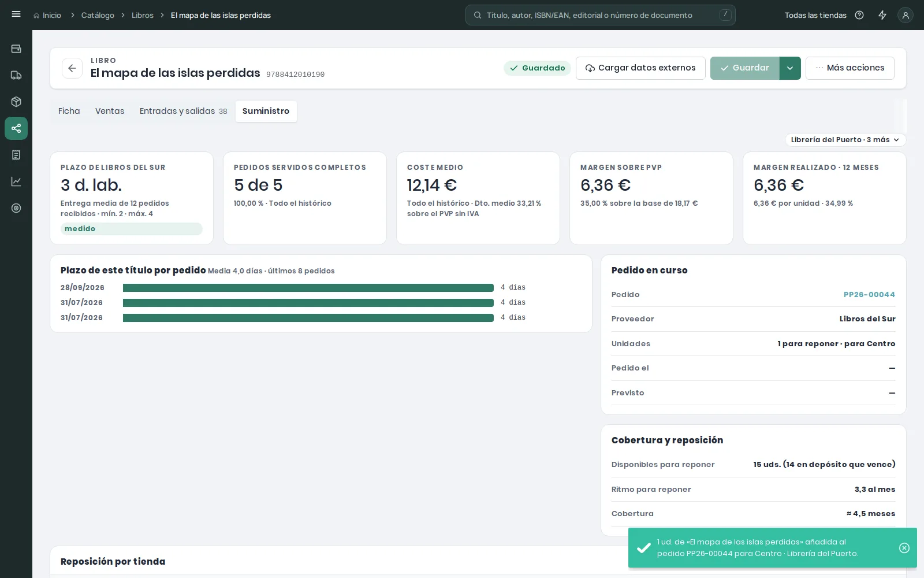924x578 pixels.
Task: Open the user profile avatar
Action: click(906, 16)
